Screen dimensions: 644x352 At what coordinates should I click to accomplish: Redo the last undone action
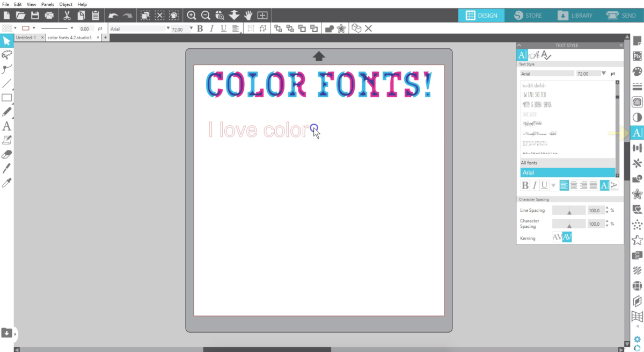pyautogui.click(x=128, y=16)
